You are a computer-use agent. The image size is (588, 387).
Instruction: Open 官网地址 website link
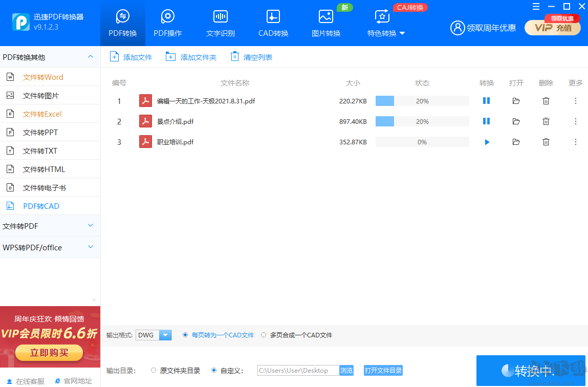[x=74, y=381]
